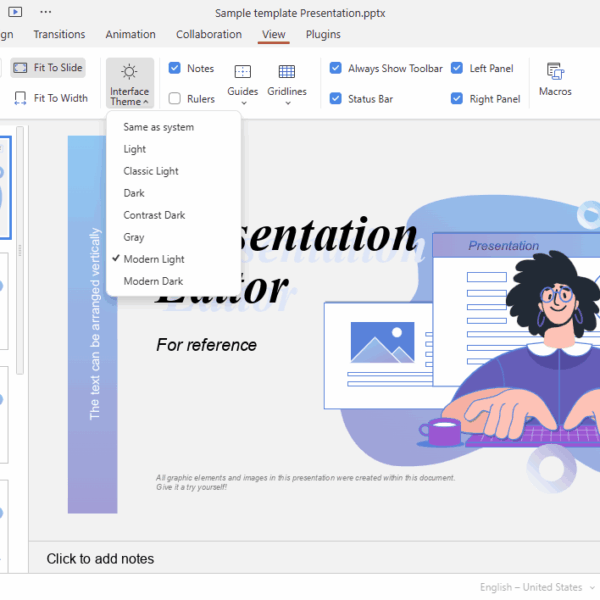
Task: Choose the Gray theme
Action: coord(174,237)
